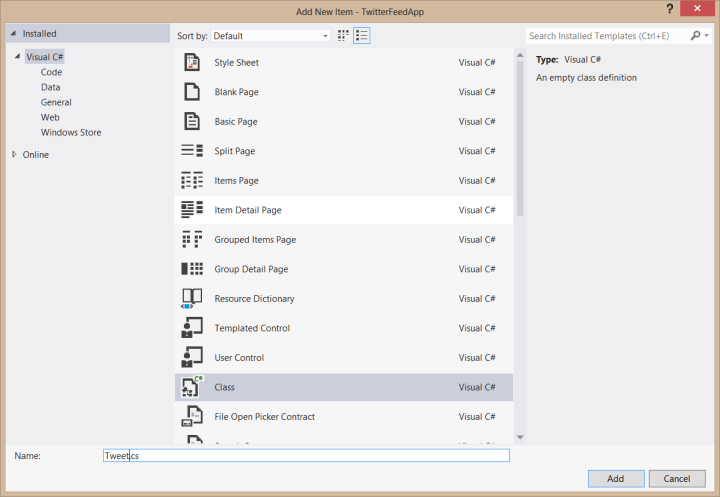Click the Add button

coord(615,478)
